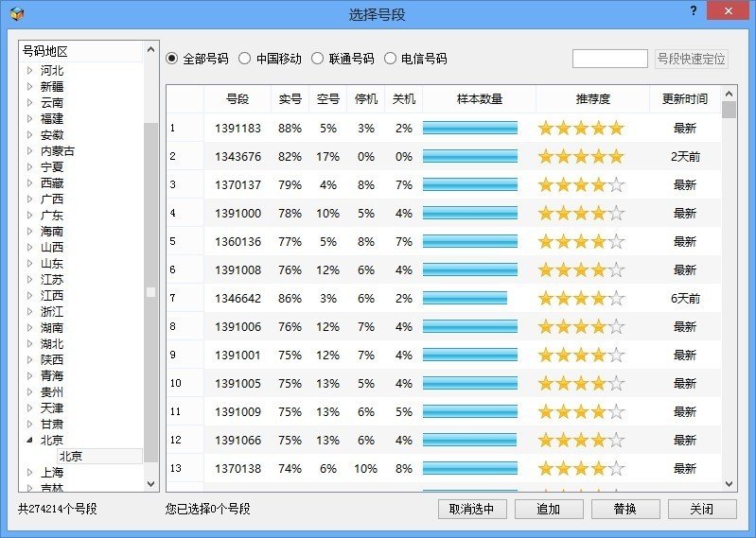Click the sample bar for 1391183
Viewport: 756px width, 538px height.
point(470,128)
